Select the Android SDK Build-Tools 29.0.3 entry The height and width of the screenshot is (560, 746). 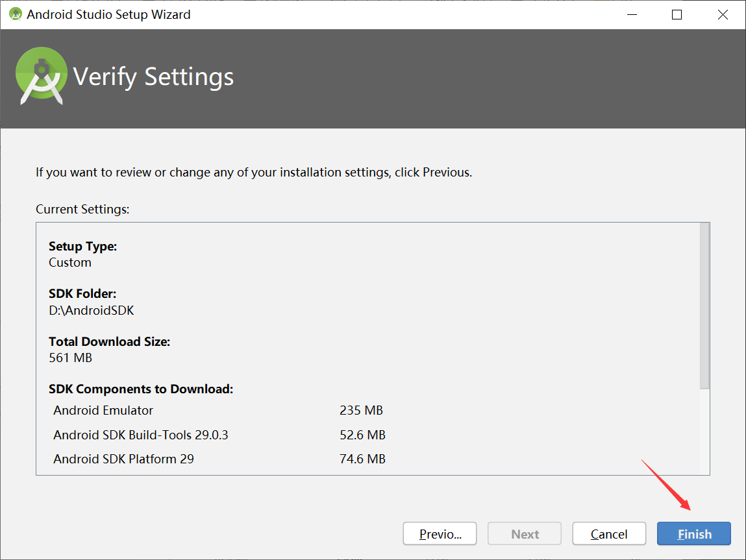click(140, 435)
